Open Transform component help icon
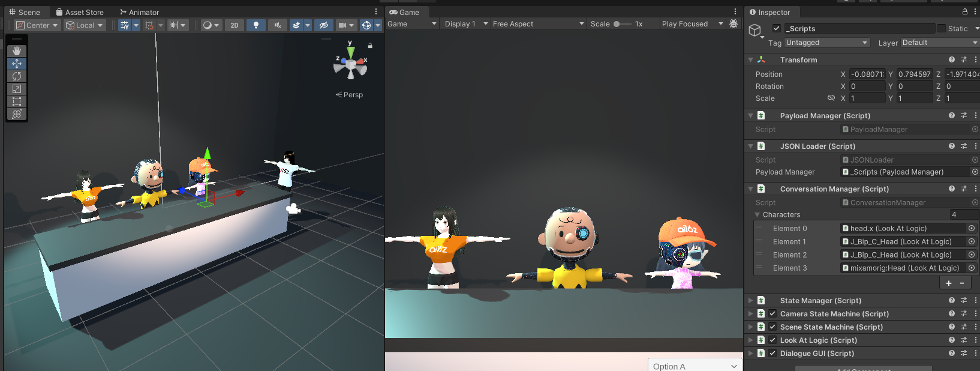Viewport: 980px width, 371px height. (952, 59)
